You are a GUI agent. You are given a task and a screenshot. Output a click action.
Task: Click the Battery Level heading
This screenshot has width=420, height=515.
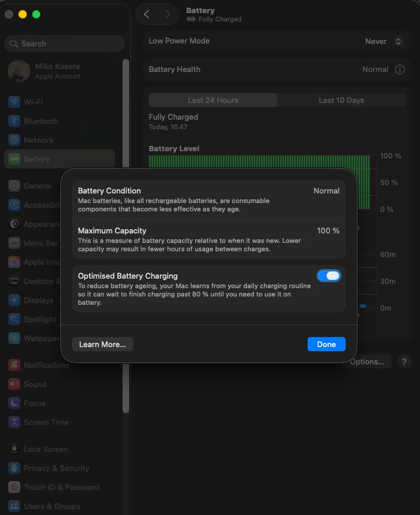pyautogui.click(x=174, y=148)
